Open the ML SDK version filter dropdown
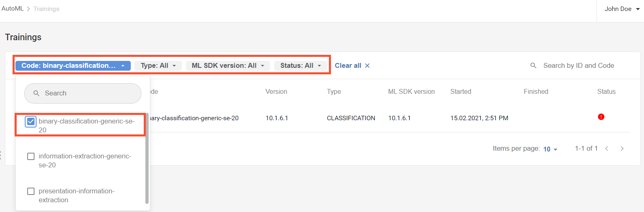 pos(228,65)
